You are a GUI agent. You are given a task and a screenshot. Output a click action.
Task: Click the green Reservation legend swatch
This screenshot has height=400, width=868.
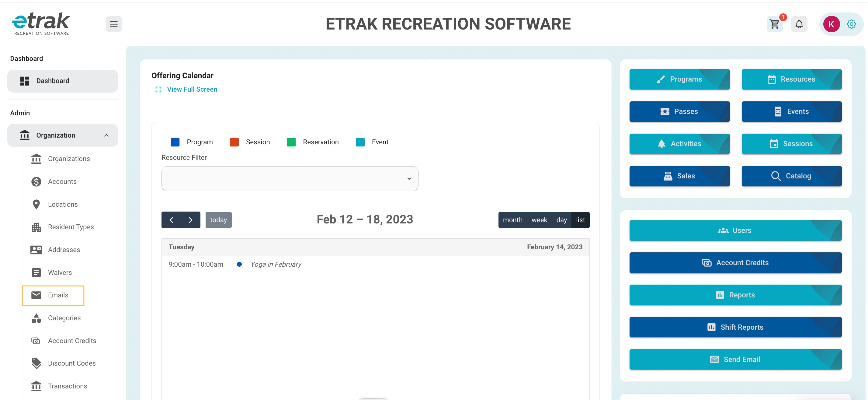point(291,142)
